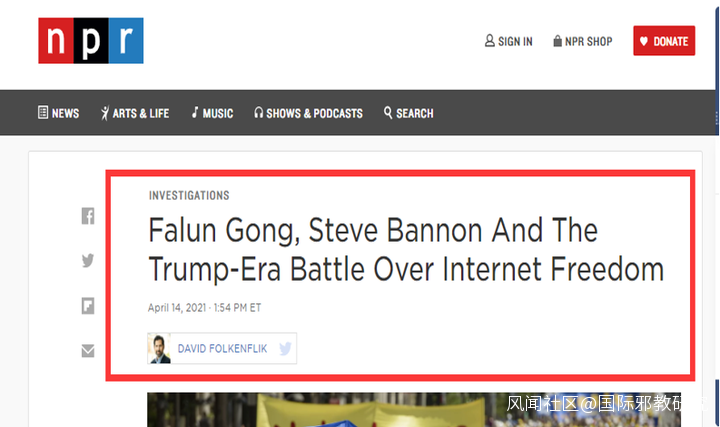Open the Investigations category link
Image resolution: width=720 pixels, height=427 pixels.
(189, 196)
